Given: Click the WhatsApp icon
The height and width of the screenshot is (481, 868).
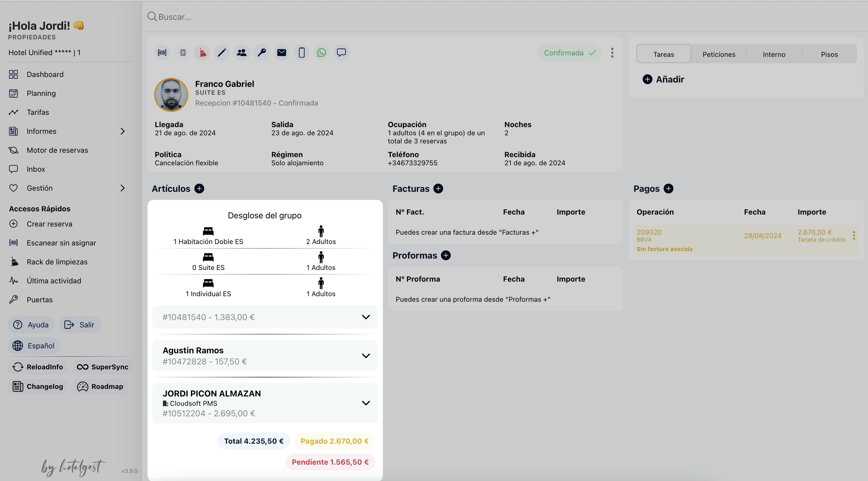Looking at the screenshot, I should pyautogui.click(x=321, y=52).
